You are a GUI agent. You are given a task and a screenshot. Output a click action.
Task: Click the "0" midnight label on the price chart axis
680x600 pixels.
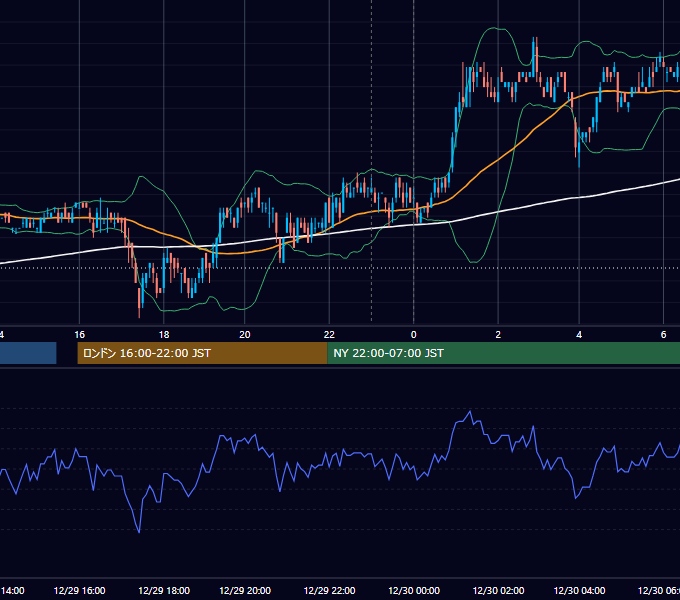tap(413, 335)
